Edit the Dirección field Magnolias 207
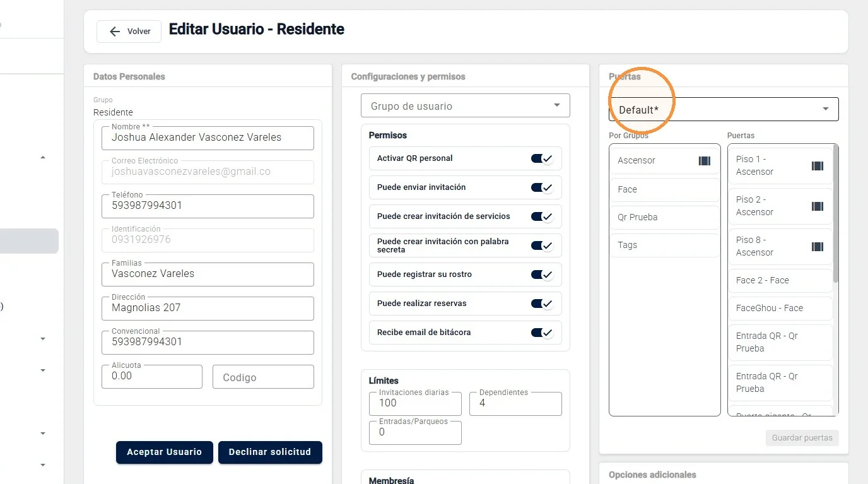Viewport: 868px width, 484px height. tap(208, 308)
